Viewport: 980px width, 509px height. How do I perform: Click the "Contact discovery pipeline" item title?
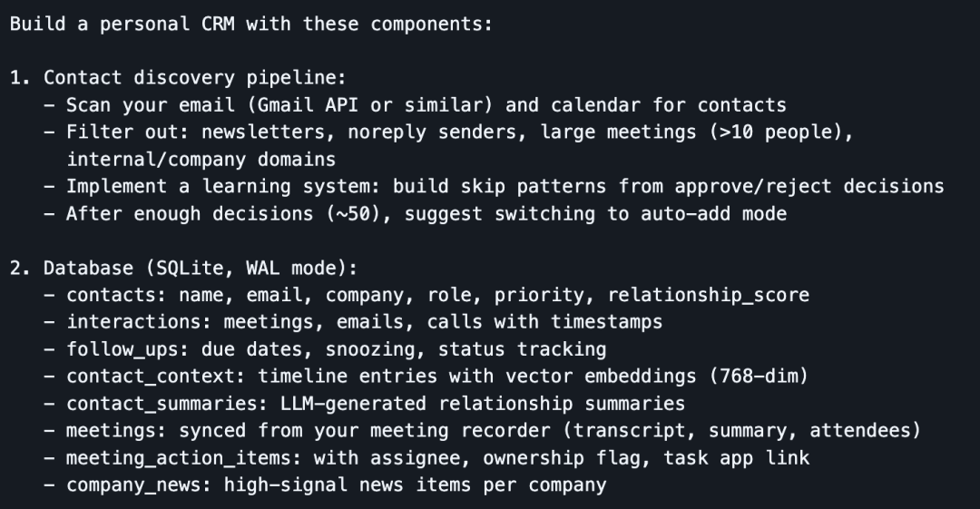click(x=194, y=78)
